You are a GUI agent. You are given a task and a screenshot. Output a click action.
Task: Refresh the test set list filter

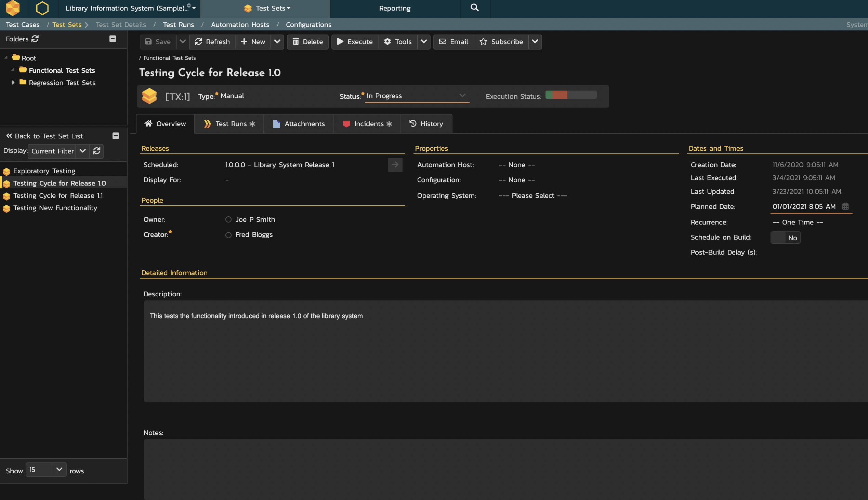[x=96, y=151]
